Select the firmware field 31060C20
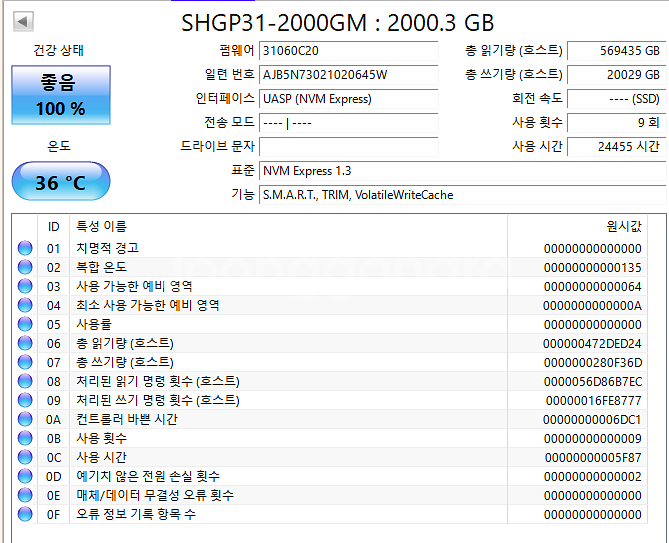 (349, 51)
